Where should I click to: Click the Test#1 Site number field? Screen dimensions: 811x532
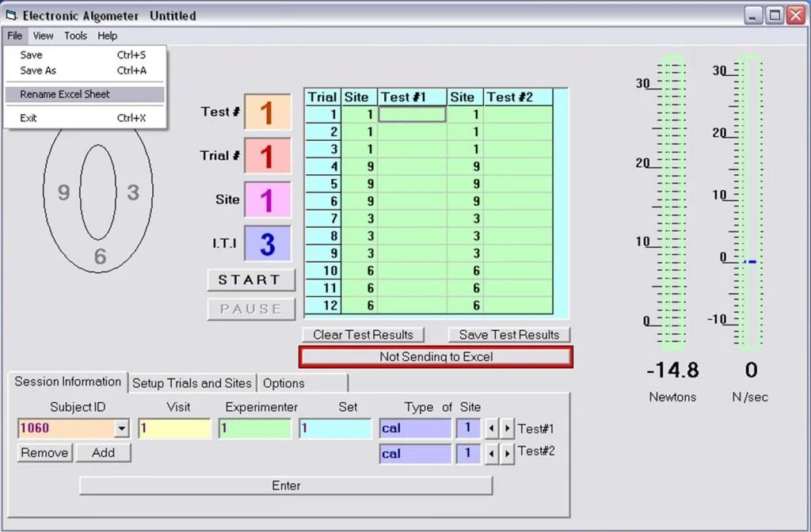pos(469,428)
